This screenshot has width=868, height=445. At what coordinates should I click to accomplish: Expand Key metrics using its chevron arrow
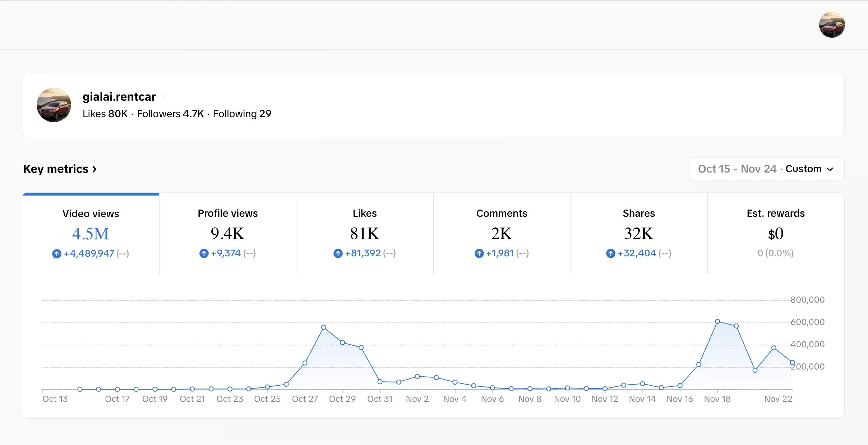(94, 169)
